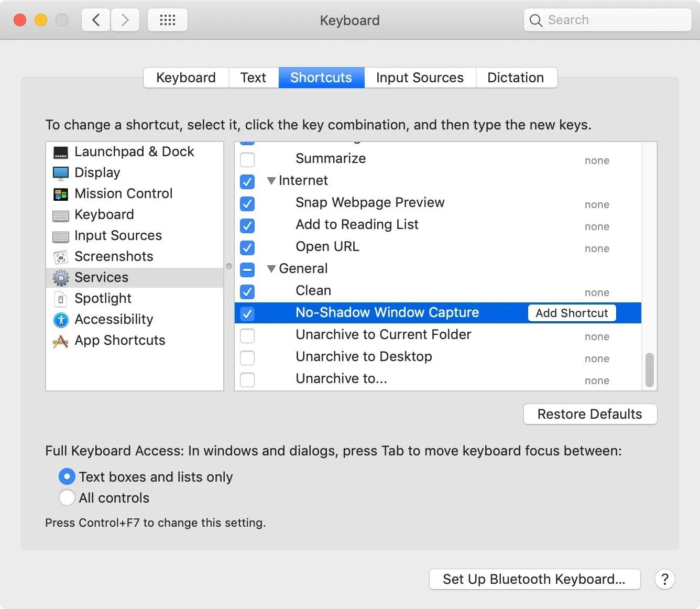Click the none shortcut for Summarize
700x609 pixels.
[x=597, y=160]
